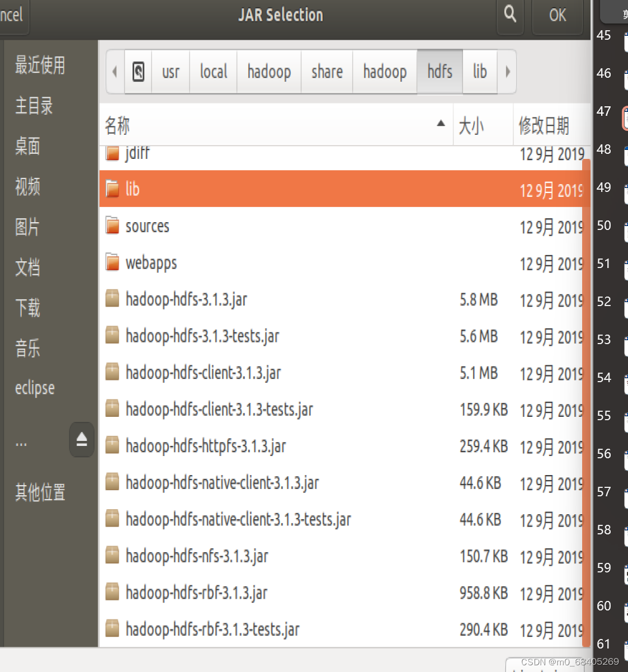Open 图片 in the sidebar
This screenshot has width=628, height=672.
27,227
